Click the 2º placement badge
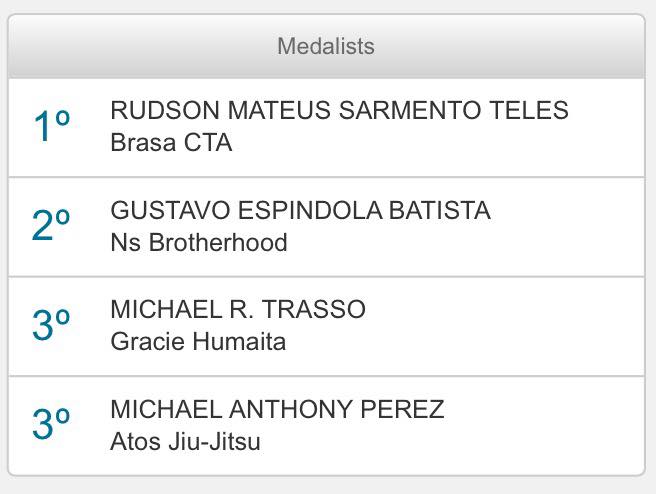The width and height of the screenshot is (656, 494). coord(51,225)
